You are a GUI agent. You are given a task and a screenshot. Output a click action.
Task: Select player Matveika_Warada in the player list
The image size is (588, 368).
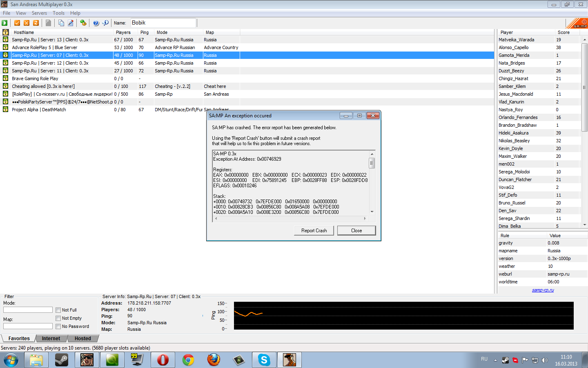539,40
